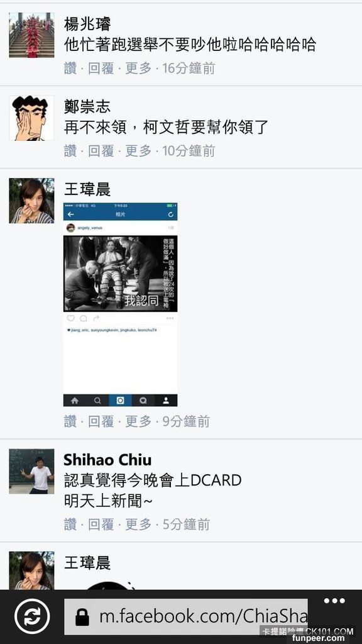Open 更多 on Shihao Chiu's comment

tap(138, 524)
